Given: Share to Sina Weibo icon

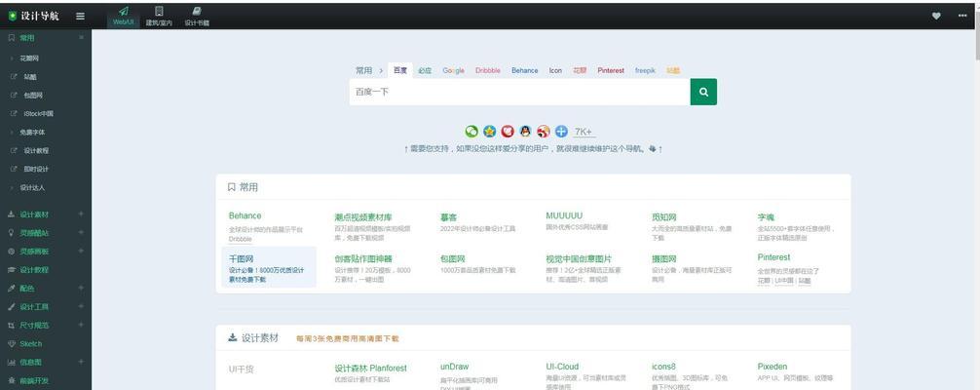Looking at the screenshot, I should (x=544, y=131).
